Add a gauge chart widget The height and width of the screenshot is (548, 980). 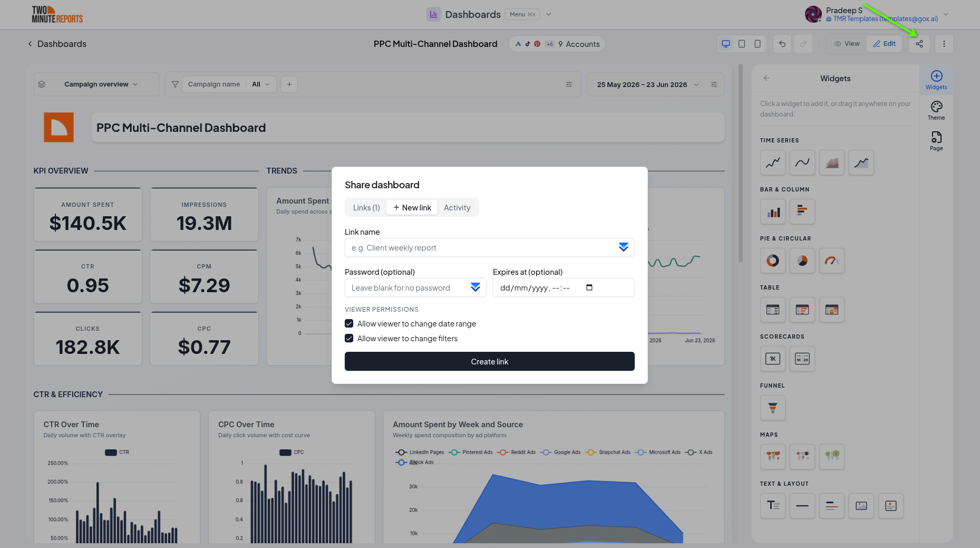[832, 261]
